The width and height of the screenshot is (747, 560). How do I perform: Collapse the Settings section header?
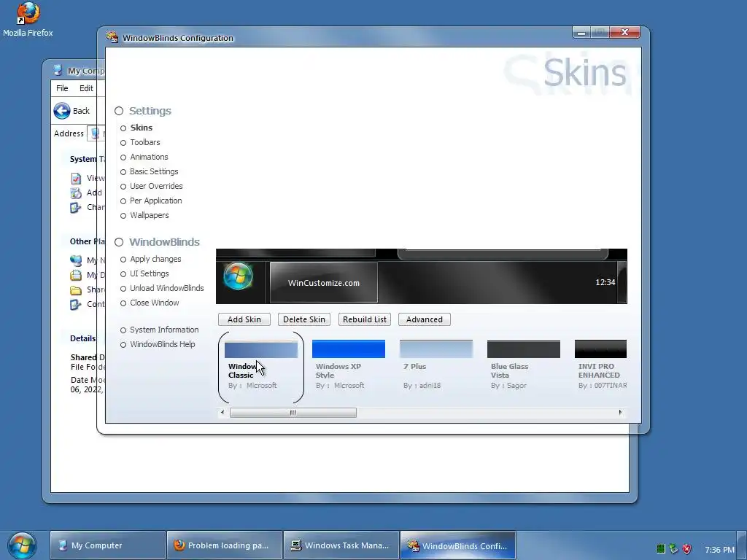pyautogui.click(x=143, y=111)
